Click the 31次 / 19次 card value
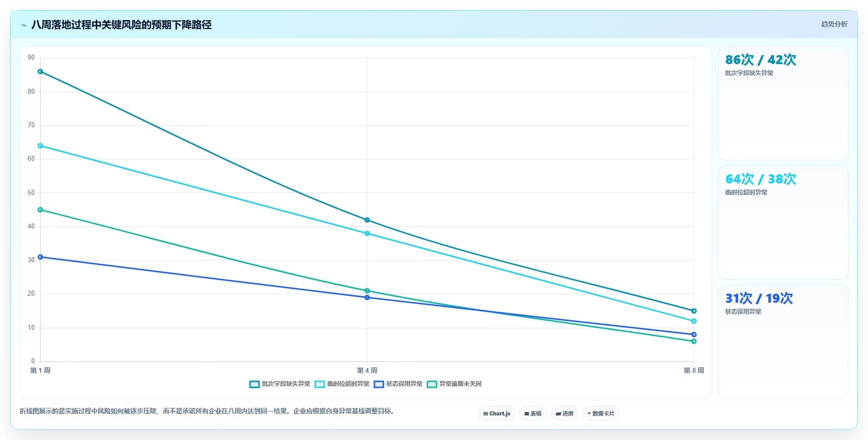 [759, 299]
